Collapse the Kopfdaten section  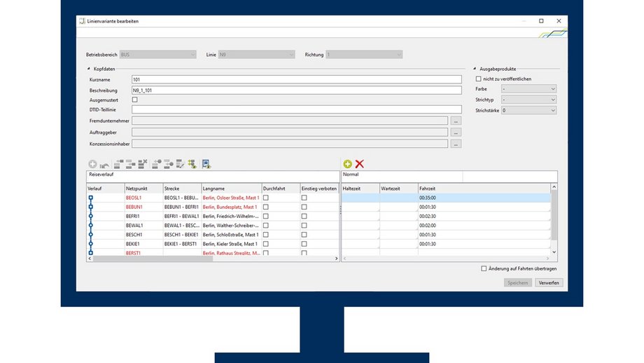pyautogui.click(x=89, y=69)
